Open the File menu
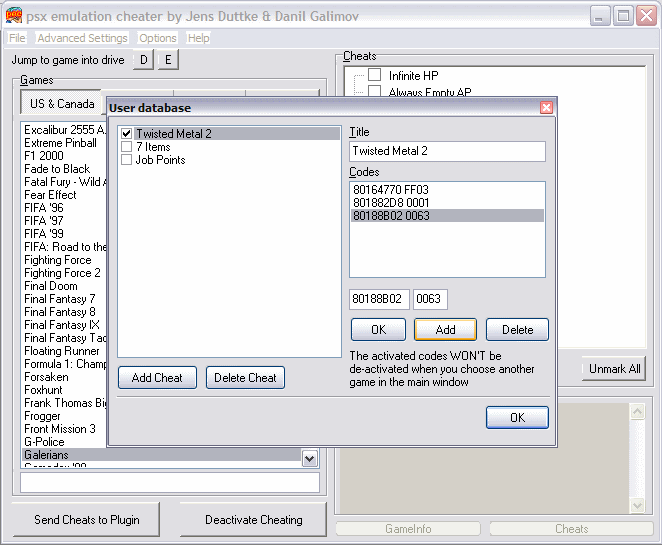Viewport: 662px width, 545px height. coord(17,38)
